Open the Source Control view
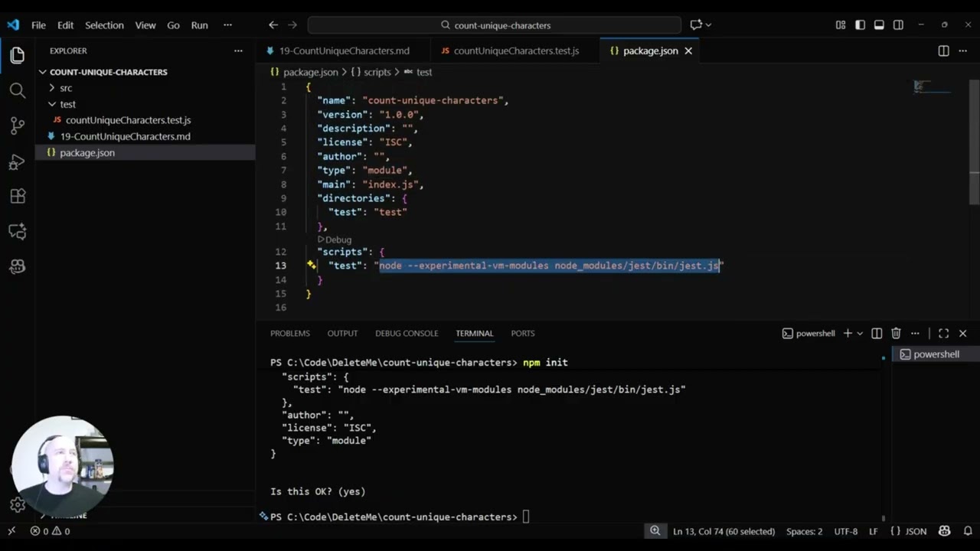This screenshot has height=551, width=980. tap(18, 126)
